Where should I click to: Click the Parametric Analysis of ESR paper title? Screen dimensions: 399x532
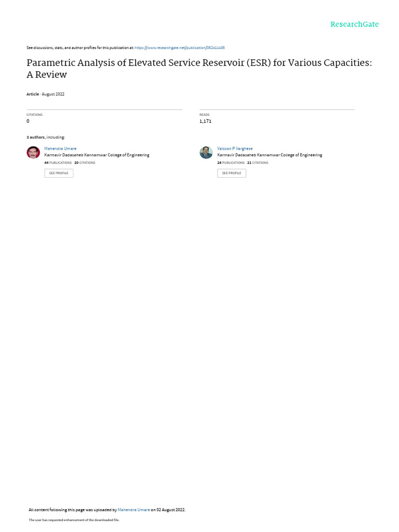point(199,69)
